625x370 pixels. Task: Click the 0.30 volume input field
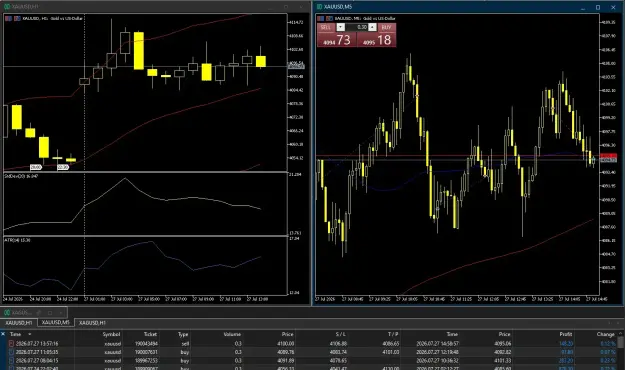(x=356, y=27)
